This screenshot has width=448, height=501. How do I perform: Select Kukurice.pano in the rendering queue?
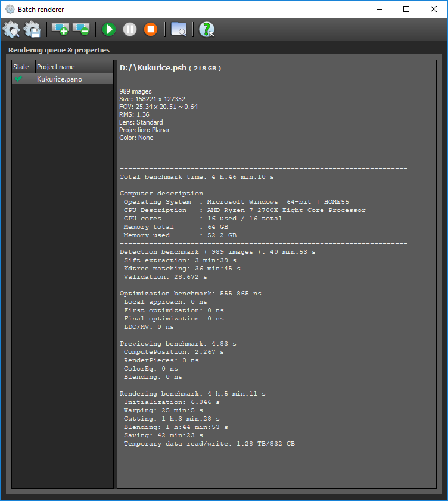(60, 79)
